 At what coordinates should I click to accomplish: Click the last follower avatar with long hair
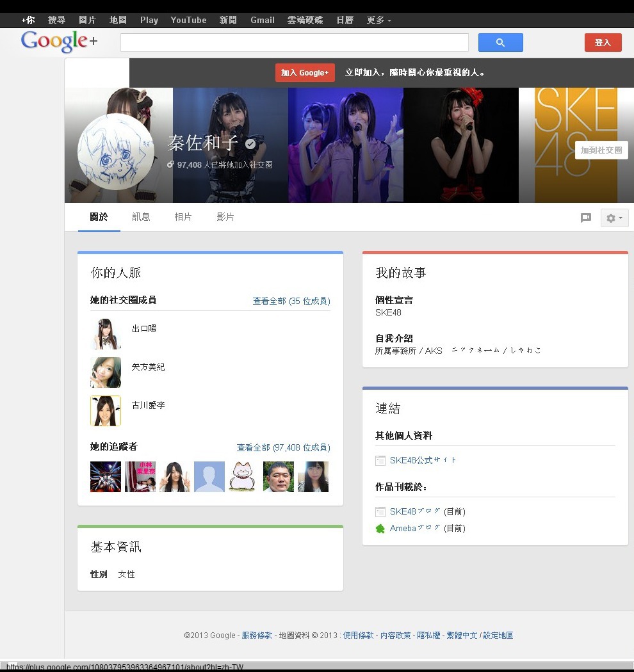[313, 477]
